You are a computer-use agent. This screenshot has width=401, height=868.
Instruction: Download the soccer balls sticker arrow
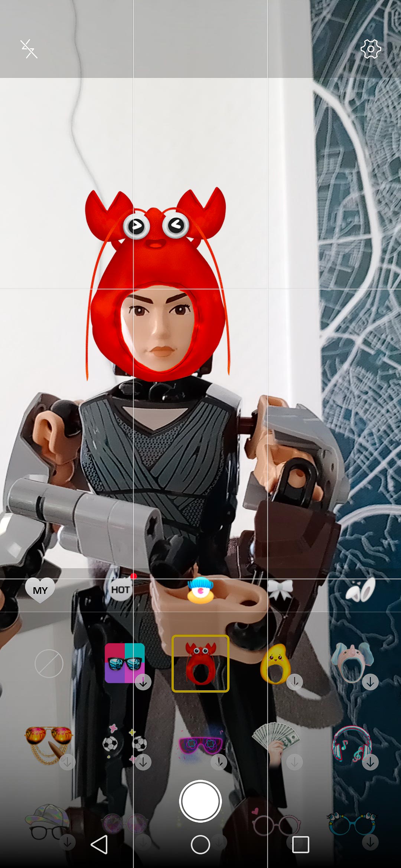[143, 762]
